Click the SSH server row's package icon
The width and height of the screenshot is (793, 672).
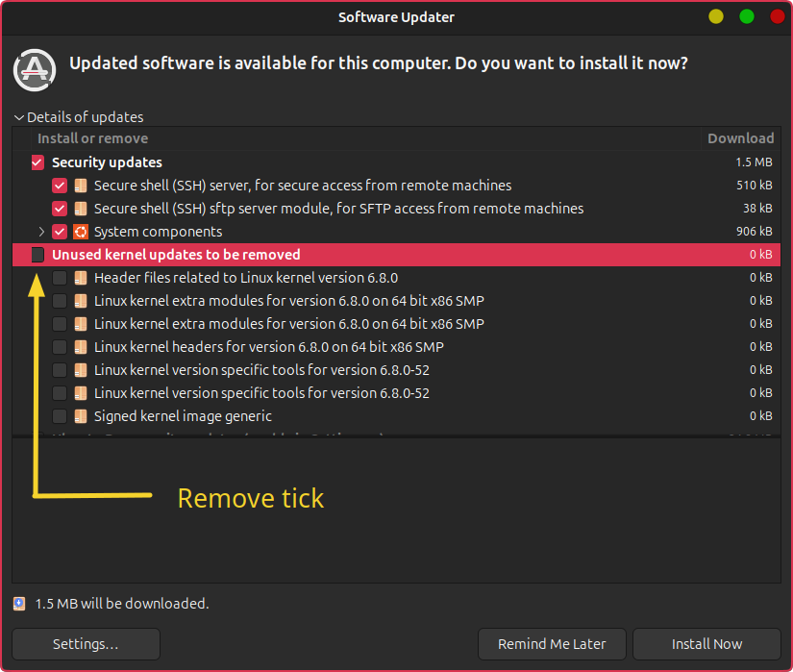(80, 185)
